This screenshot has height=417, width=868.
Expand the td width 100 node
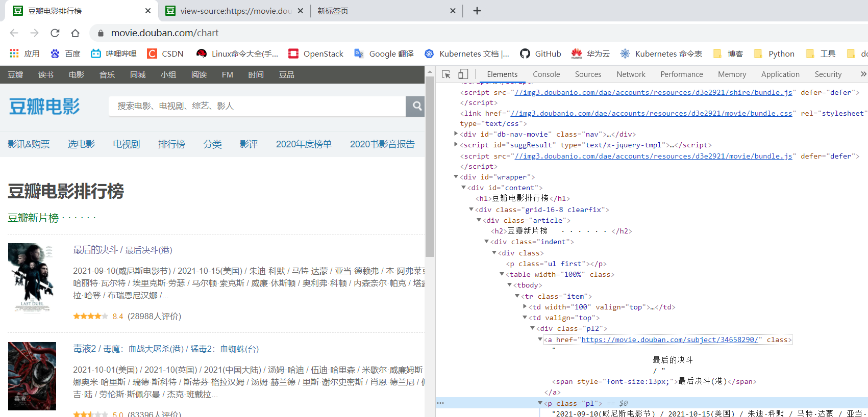click(x=525, y=306)
